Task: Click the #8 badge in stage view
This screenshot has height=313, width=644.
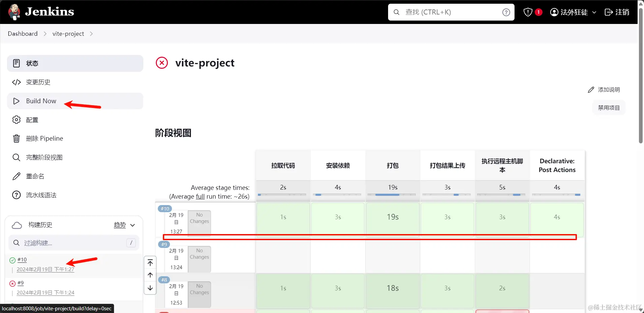Action: coord(164,280)
